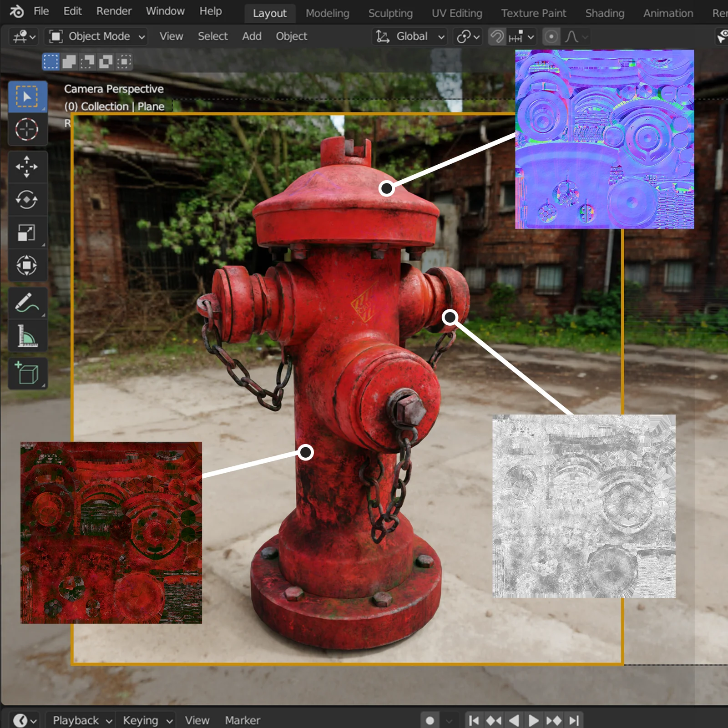Select the Move tool in the toolbar
The height and width of the screenshot is (728, 728).
tap(27, 167)
